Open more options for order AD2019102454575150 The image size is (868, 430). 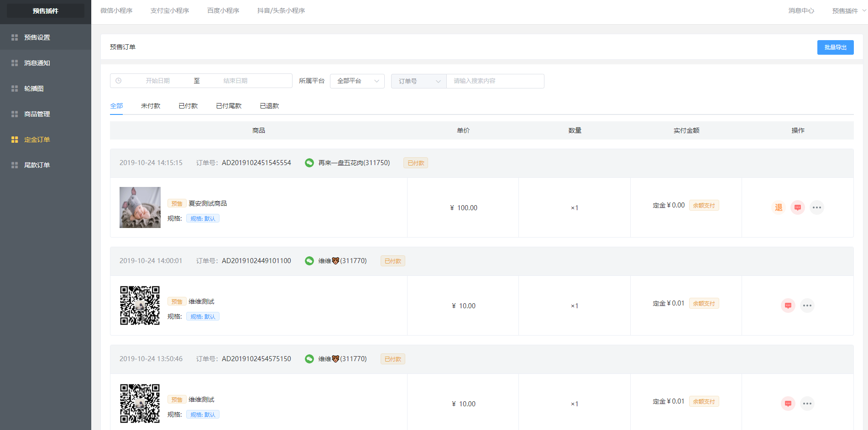807,404
